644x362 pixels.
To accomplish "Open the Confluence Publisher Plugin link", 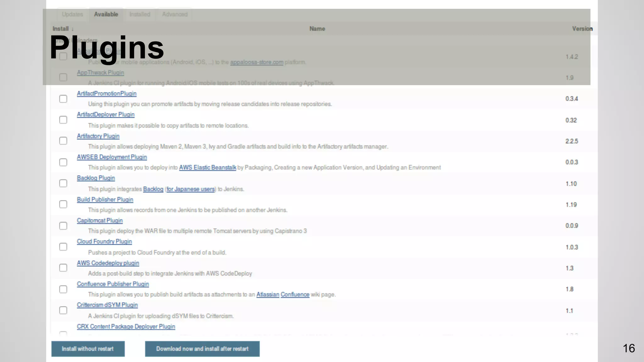I will [x=113, y=284].
